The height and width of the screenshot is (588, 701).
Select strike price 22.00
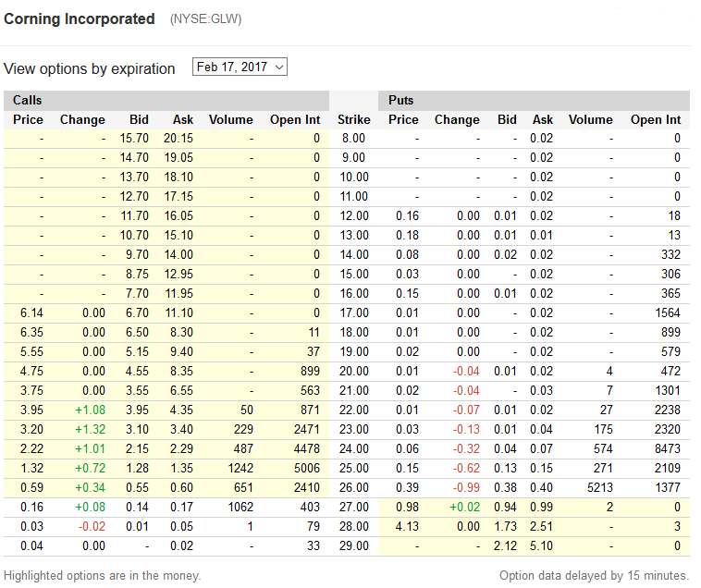pos(354,410)
